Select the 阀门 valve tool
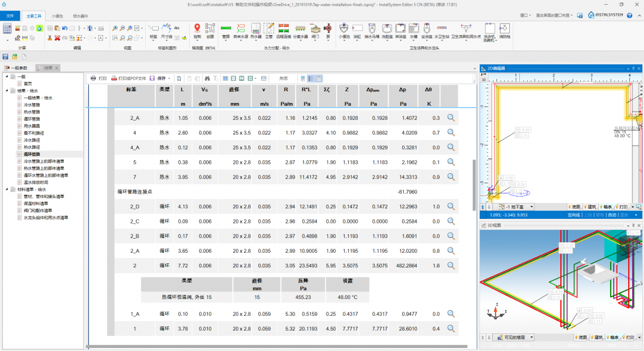 pyautogui.click(x=316, y=30)
